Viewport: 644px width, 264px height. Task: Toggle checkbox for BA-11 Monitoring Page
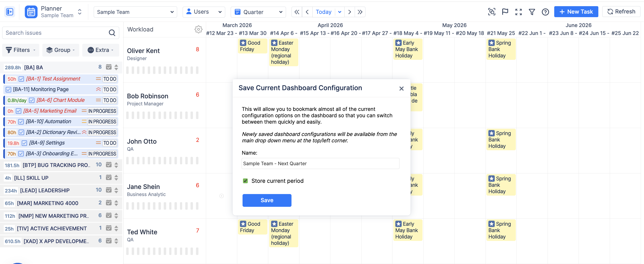[9, 89]
